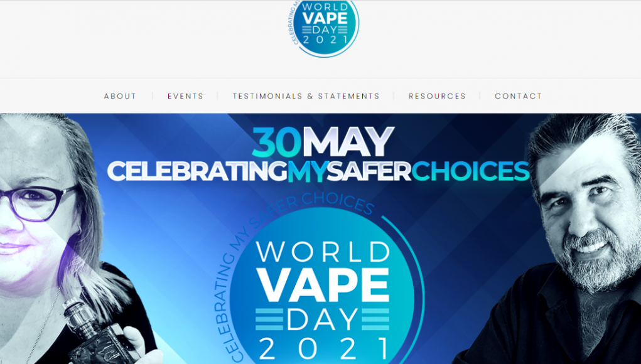Click the 2021 year in large emblem

click(x=323, y=350)
